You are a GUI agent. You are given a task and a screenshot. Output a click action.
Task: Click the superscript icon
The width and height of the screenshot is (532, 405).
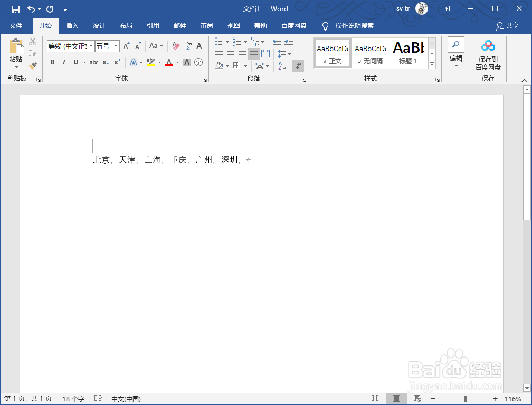117,62
